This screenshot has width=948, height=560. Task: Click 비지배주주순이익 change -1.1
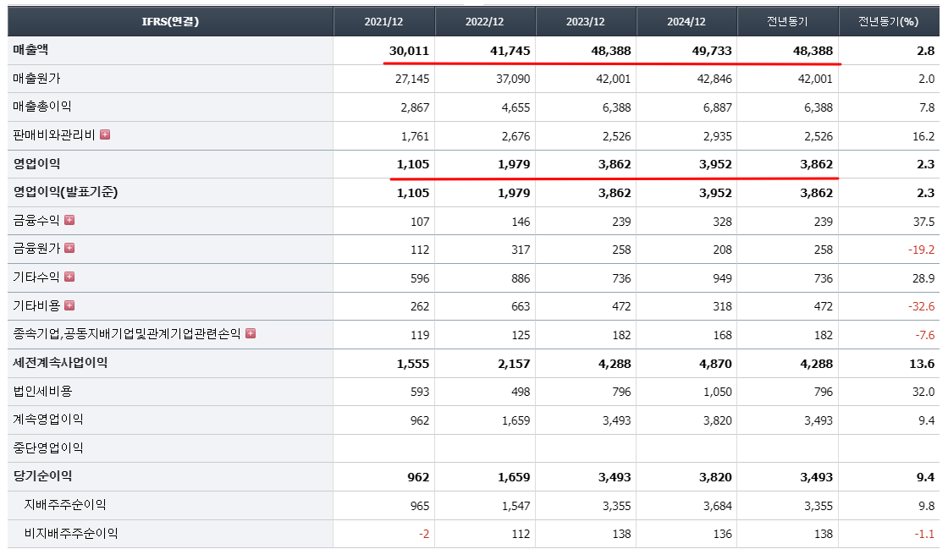pyautogui.click(x=925, y=534)
